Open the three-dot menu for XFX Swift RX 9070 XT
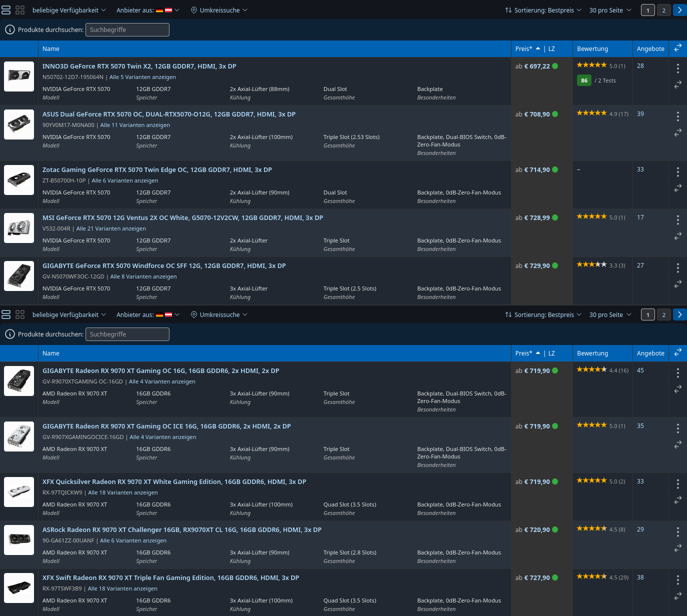This screenshot has height=616, width=687. point(678,580)
